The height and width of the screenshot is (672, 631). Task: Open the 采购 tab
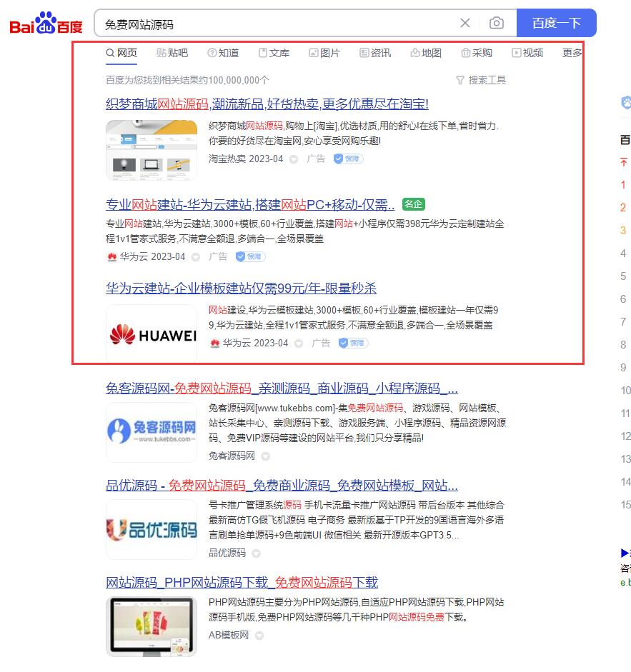tap(477, 53)
